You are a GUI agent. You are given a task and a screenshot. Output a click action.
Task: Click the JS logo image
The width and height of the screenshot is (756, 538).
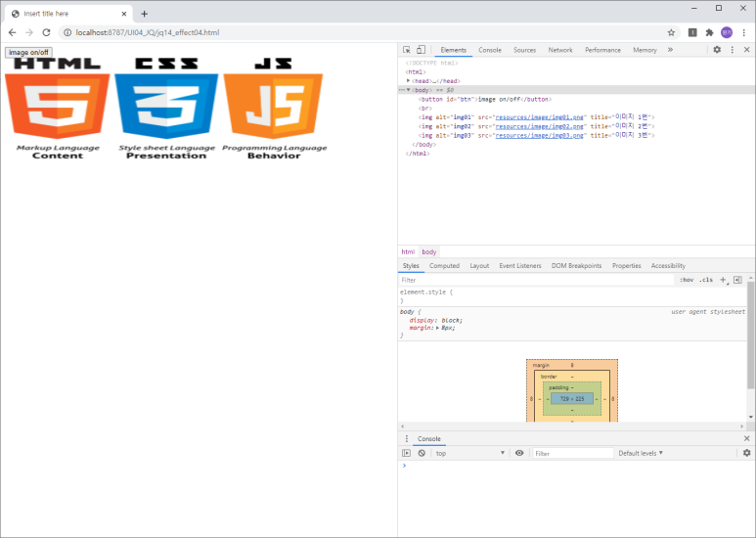coord(274,109)
